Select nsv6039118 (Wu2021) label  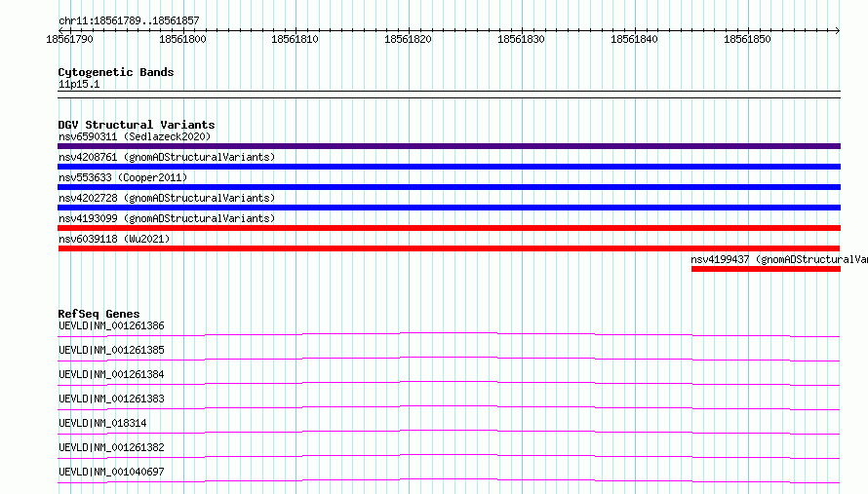114,239
